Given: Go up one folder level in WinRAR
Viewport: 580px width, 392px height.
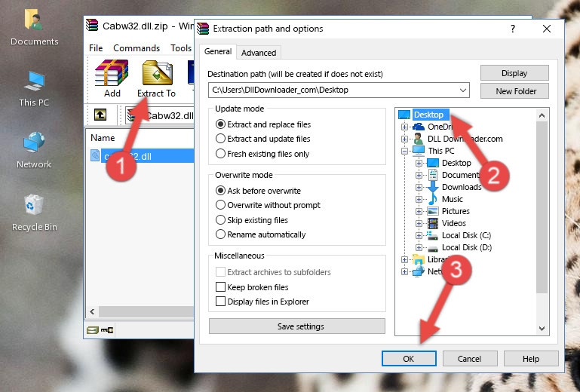Looking at the screenshot, I should pyautogui.click(x=100, y=115).
